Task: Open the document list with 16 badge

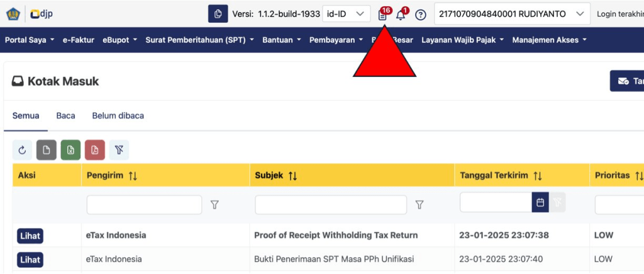Action: (x=382, y=14)
